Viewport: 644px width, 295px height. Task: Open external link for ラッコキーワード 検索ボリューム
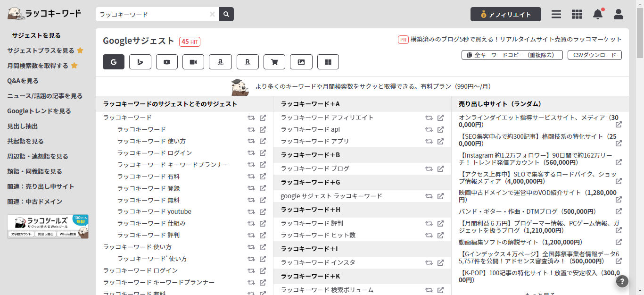tap(440, 290)
